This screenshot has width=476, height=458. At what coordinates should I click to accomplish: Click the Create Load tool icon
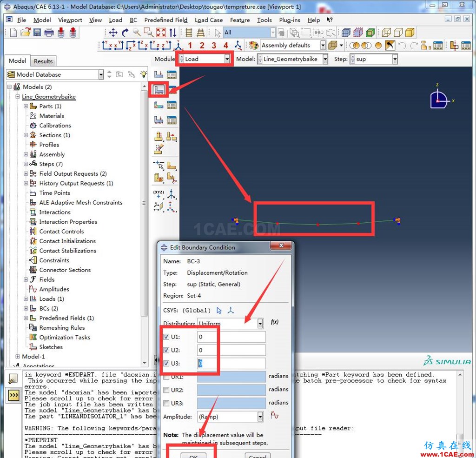[159, 74]
